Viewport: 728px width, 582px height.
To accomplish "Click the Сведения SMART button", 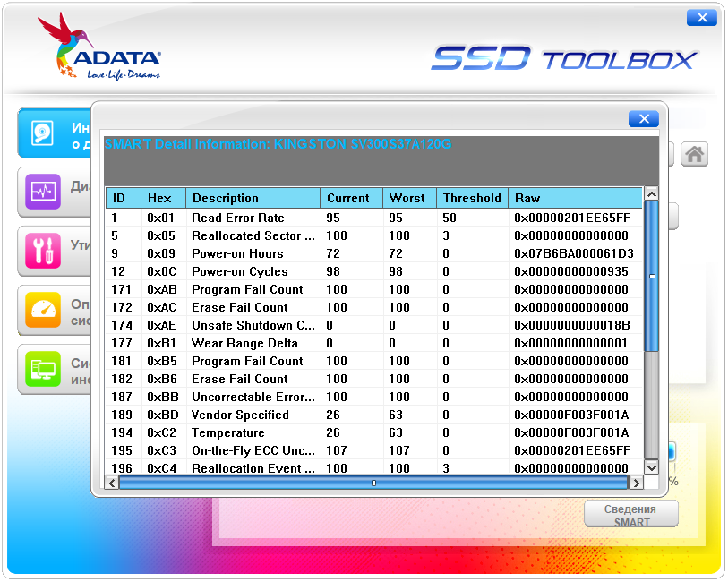I will click(631, 514).
